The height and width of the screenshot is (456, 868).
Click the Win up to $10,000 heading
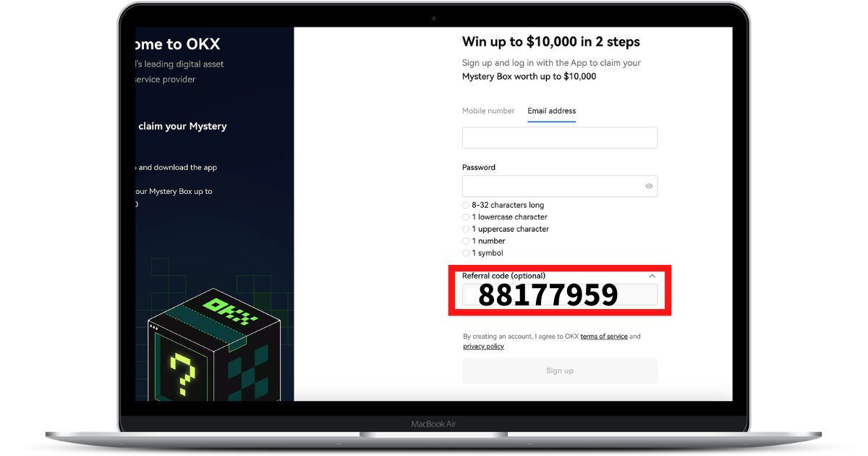click(551, 41)
